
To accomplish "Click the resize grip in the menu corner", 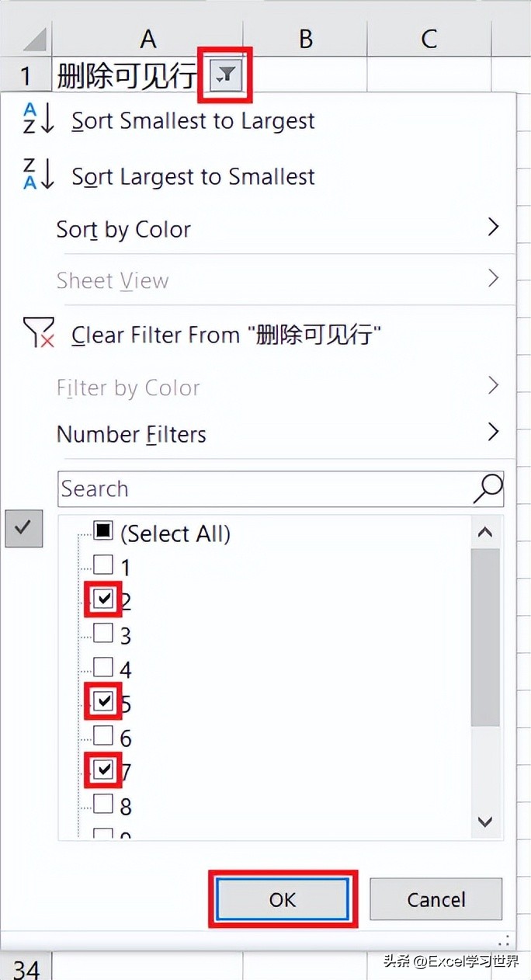I will click(x=508, y=940).
